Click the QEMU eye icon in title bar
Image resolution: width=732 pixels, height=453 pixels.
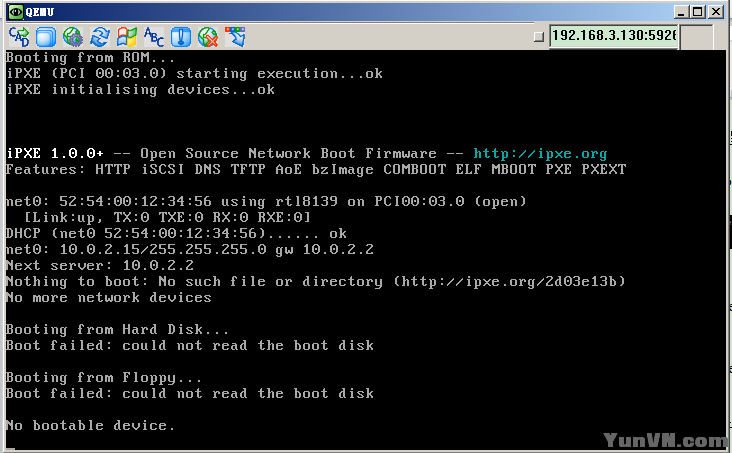[x=15, y=12]
